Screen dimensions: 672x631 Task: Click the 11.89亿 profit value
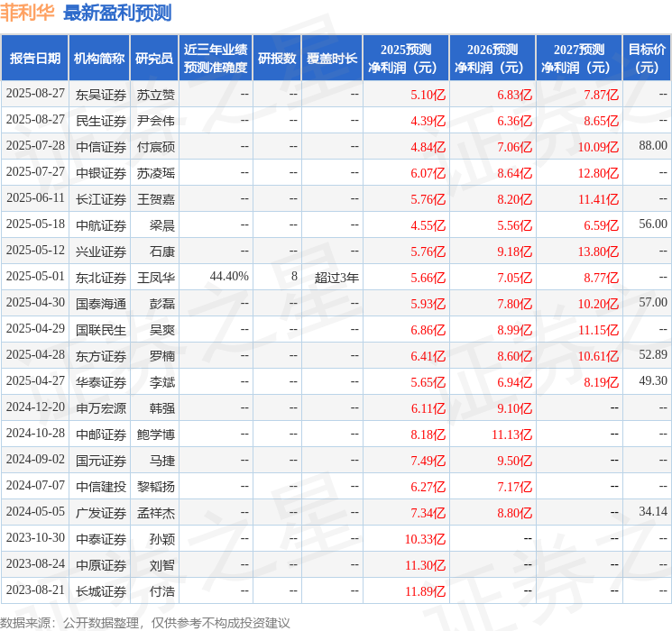425,591
